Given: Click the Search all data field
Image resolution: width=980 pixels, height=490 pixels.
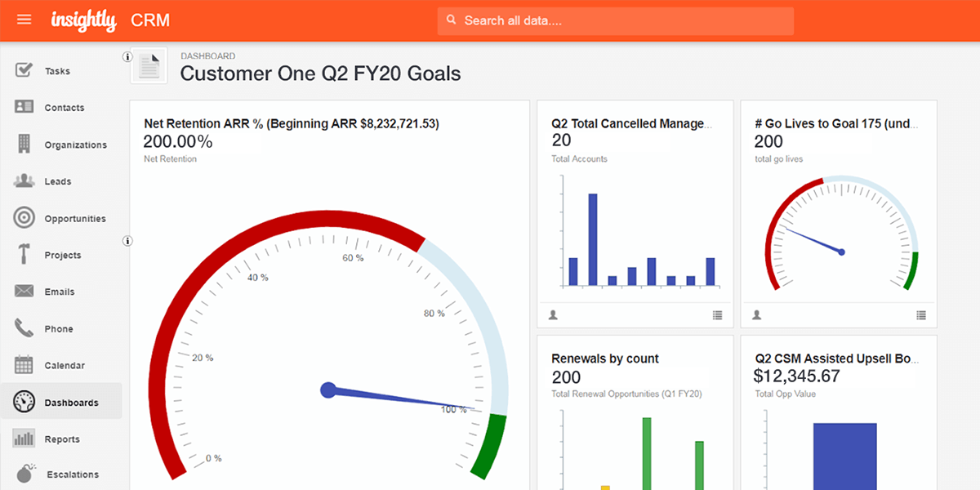Looking at the screenshot, I should tap(616, 20).
